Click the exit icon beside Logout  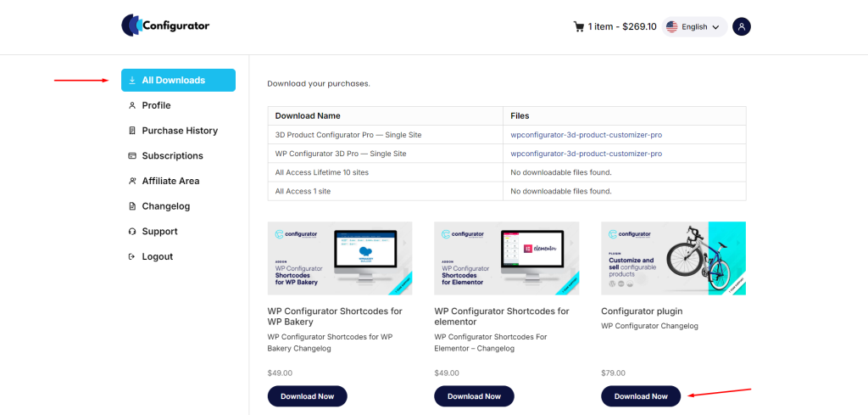[x=131, y=256]
